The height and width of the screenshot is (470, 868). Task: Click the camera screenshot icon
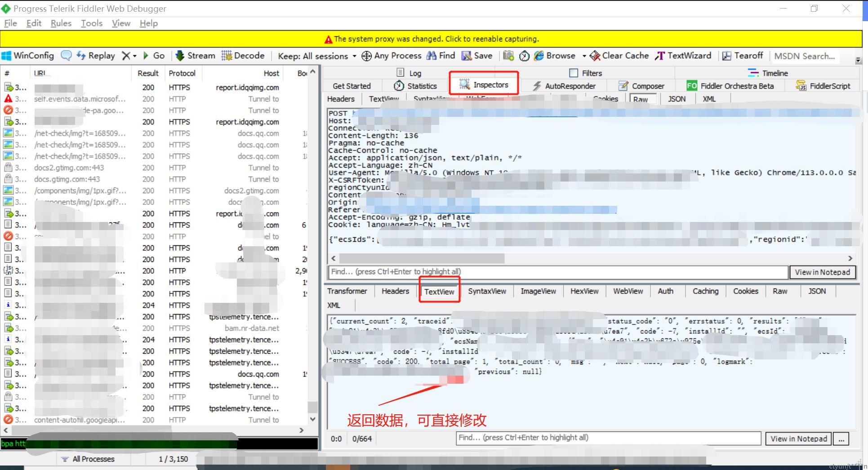tap(508, 56)
